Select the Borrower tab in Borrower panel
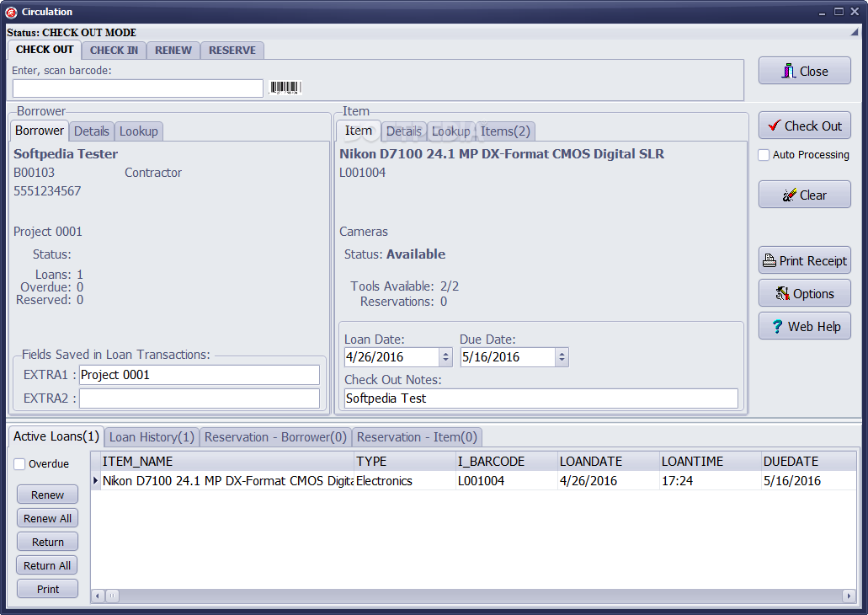The height and width of the screenshot is (615, 868). (40, 131)
